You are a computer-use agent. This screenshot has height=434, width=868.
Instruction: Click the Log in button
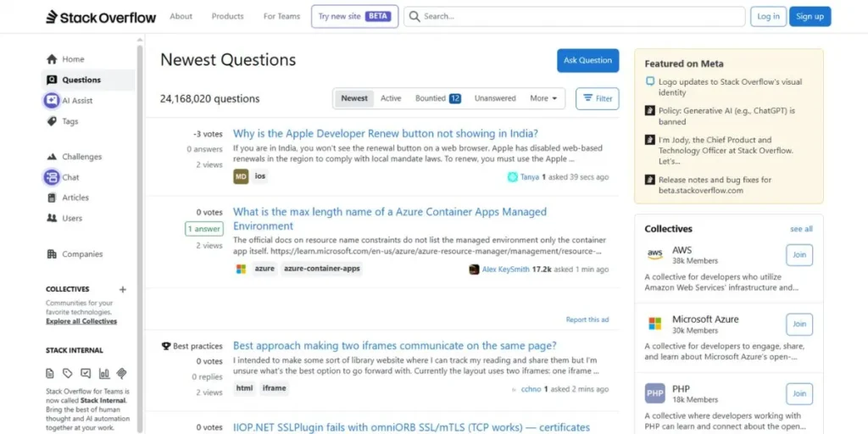point(768,16)
